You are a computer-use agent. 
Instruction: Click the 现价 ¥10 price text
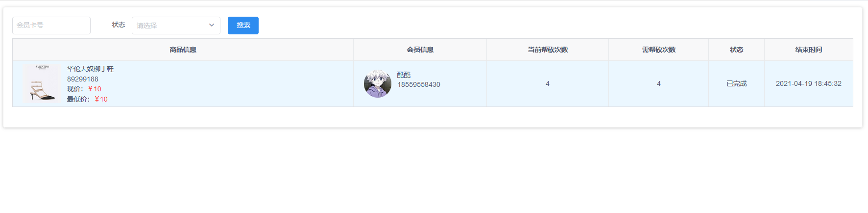[84, 89]
